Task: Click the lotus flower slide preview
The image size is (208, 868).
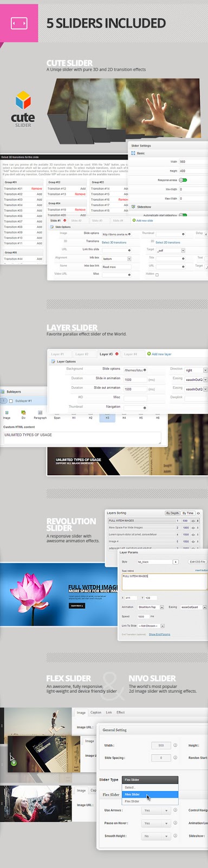Action: pos(58,595)
